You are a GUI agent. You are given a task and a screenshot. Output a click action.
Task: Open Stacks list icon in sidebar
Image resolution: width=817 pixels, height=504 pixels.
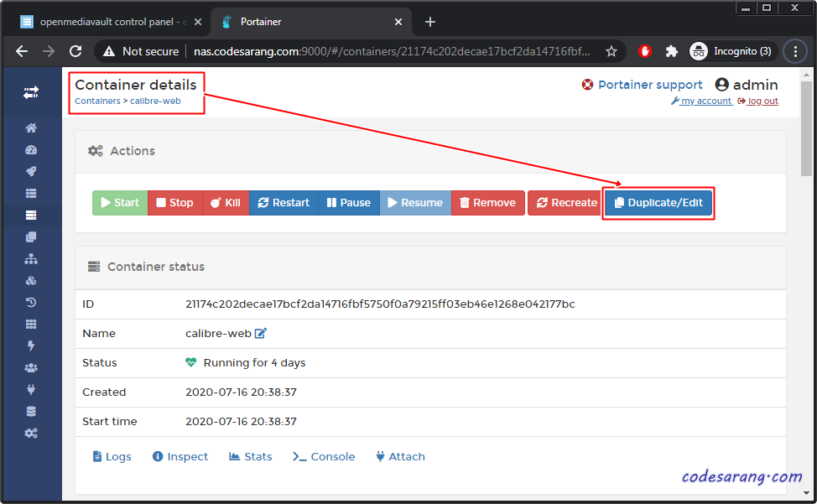click(x=31, y=193)
